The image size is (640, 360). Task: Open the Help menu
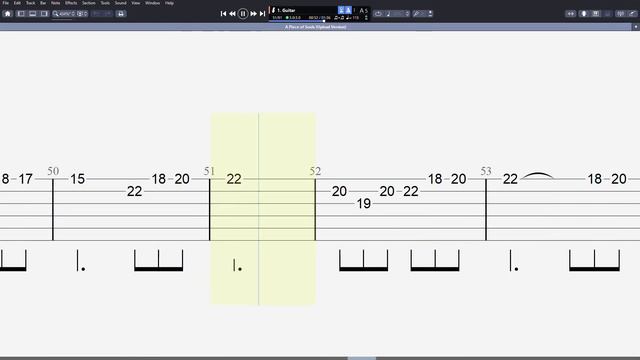pyautogui.click(x=169, y=3)
